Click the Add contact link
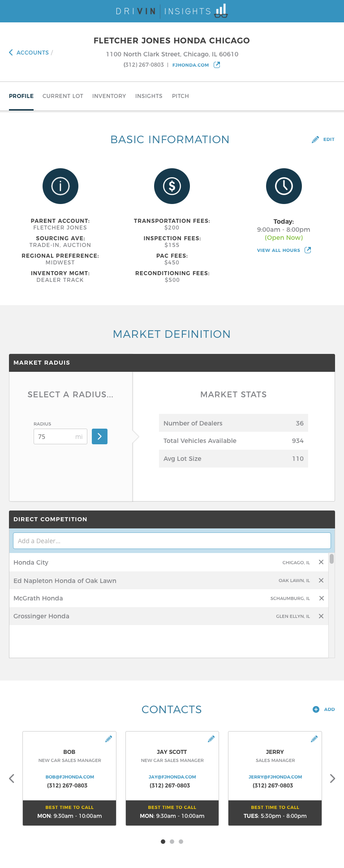This screenshot has height=868, width=344. [330, 709]
